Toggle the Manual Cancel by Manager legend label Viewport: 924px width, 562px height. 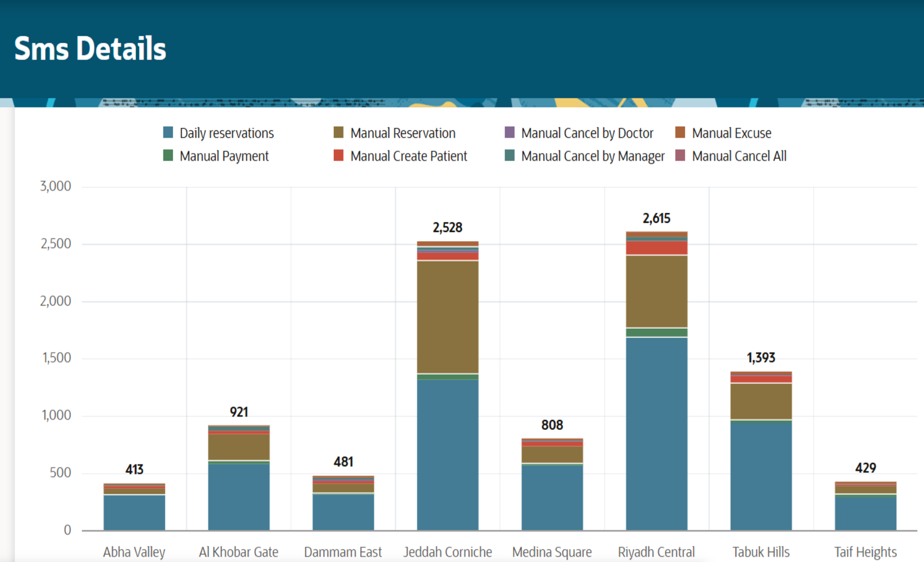click(x=592, y=156)
